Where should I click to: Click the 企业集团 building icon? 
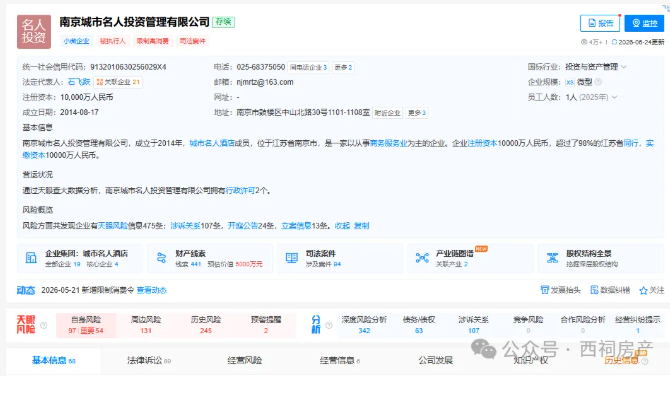31,258
